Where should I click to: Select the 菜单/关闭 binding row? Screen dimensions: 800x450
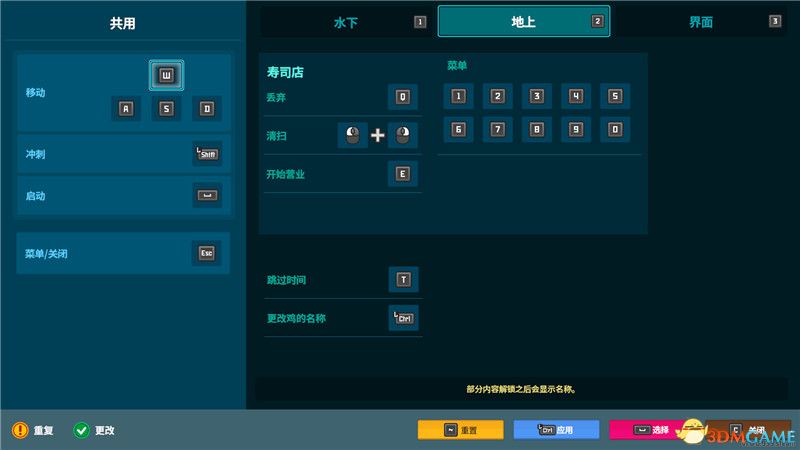coord(123,253)
